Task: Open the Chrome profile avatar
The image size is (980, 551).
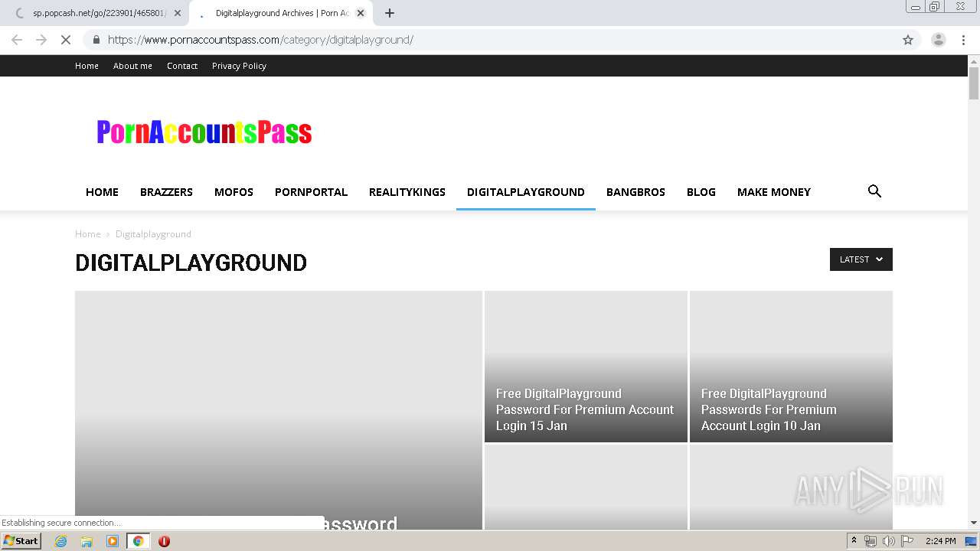Action: [938, 40]
